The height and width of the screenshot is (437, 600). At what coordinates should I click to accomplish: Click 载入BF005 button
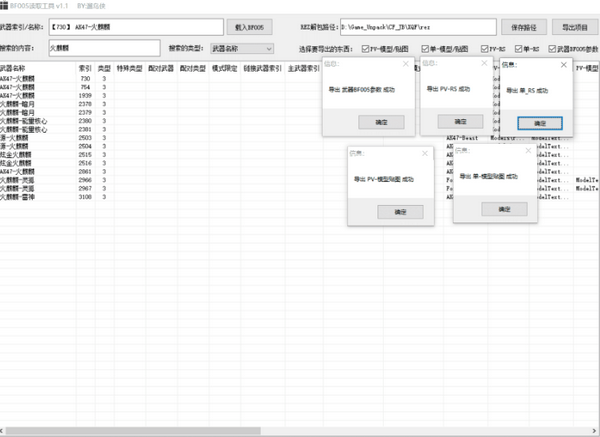[254, 27]
